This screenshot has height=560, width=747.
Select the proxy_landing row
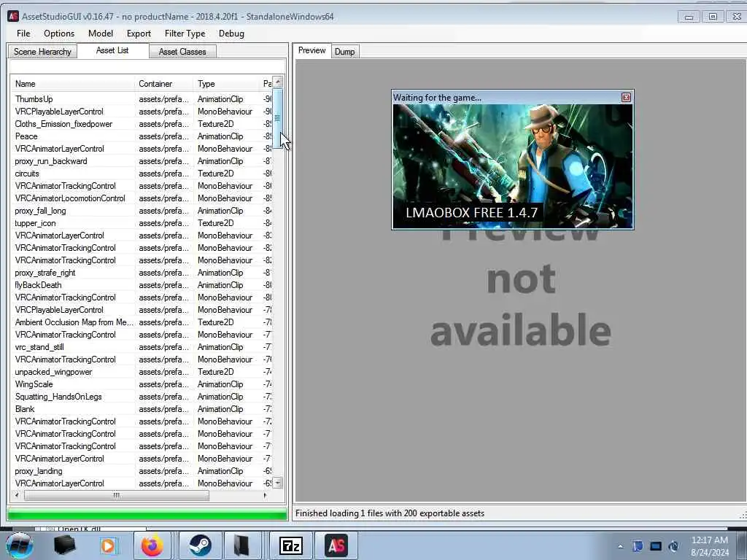coord(142,470)
